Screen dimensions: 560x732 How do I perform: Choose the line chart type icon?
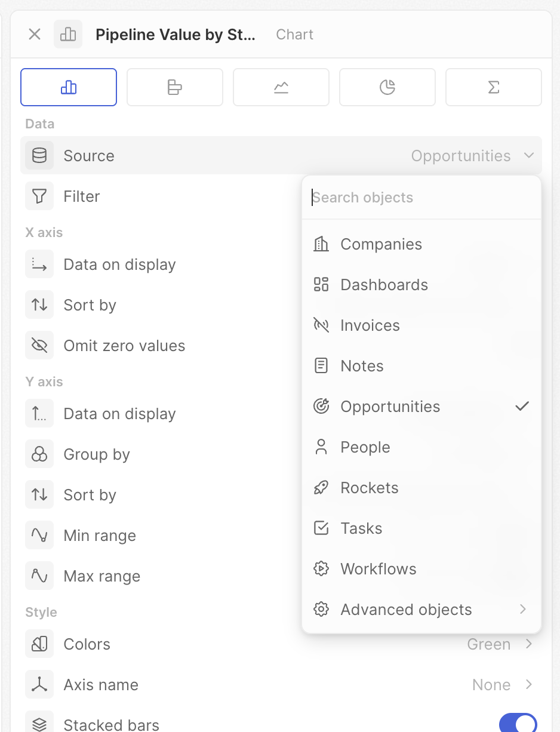(x=281, y=88)
